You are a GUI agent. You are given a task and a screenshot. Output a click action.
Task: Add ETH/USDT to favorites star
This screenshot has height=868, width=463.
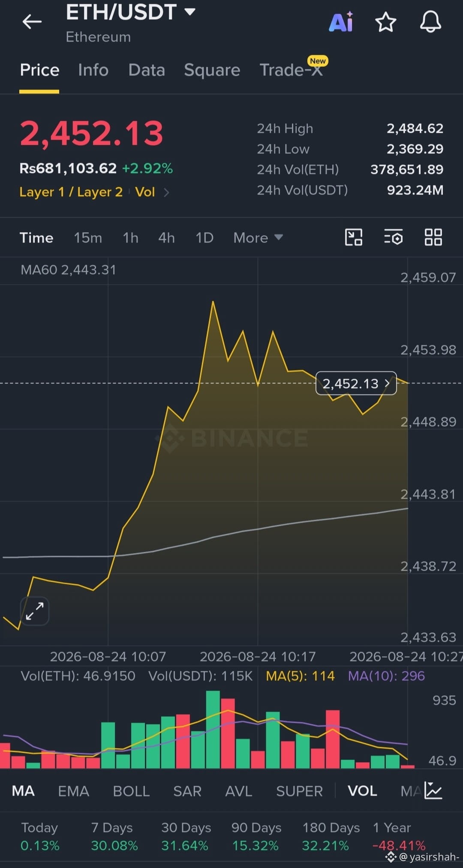(x=385, y=22)
